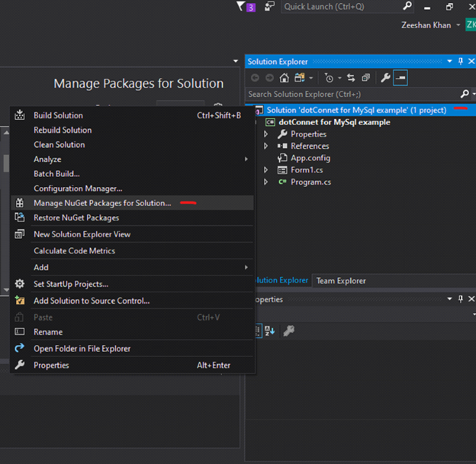Viewport: 476px width, 464px height.
Task: Switch to Team Explorer tab
Action: pos(341,281)
